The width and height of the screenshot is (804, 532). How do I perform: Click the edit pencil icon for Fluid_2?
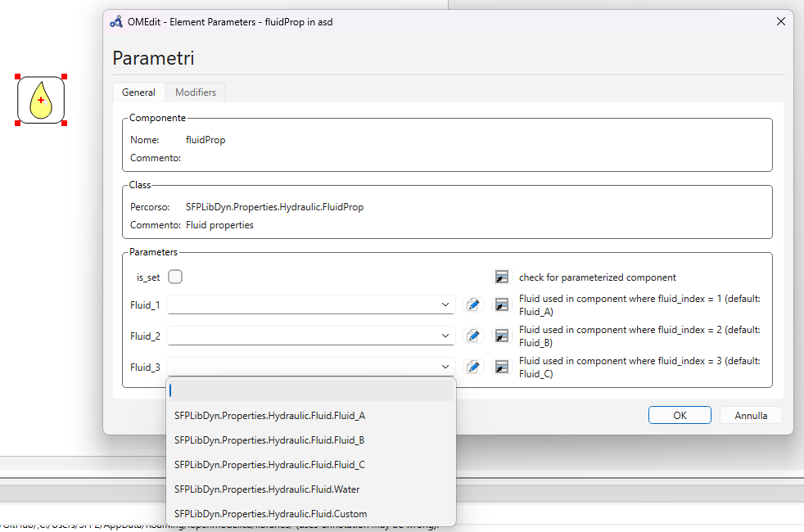click(473, 336)
